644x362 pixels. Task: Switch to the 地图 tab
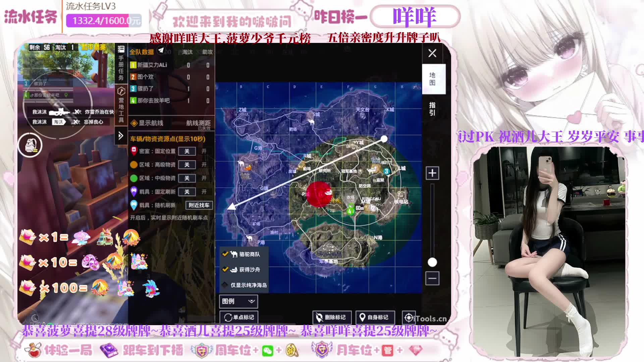(x=432, y=79)
